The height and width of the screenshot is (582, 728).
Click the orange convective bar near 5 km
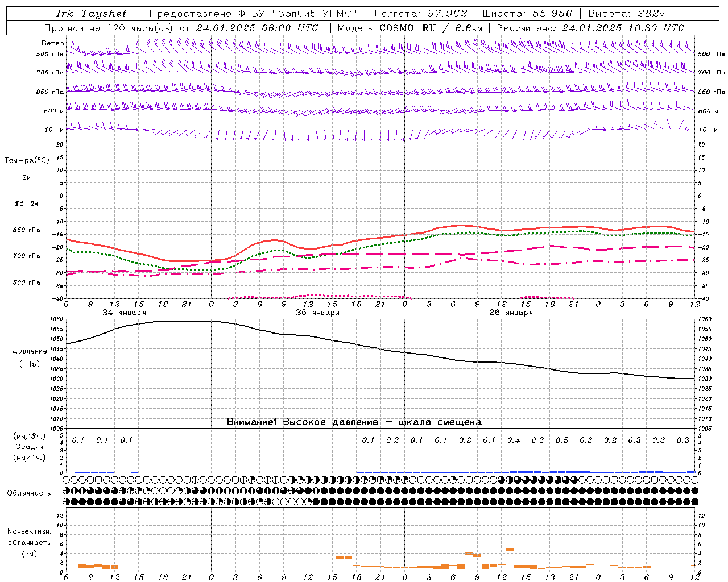click(510, 550)
